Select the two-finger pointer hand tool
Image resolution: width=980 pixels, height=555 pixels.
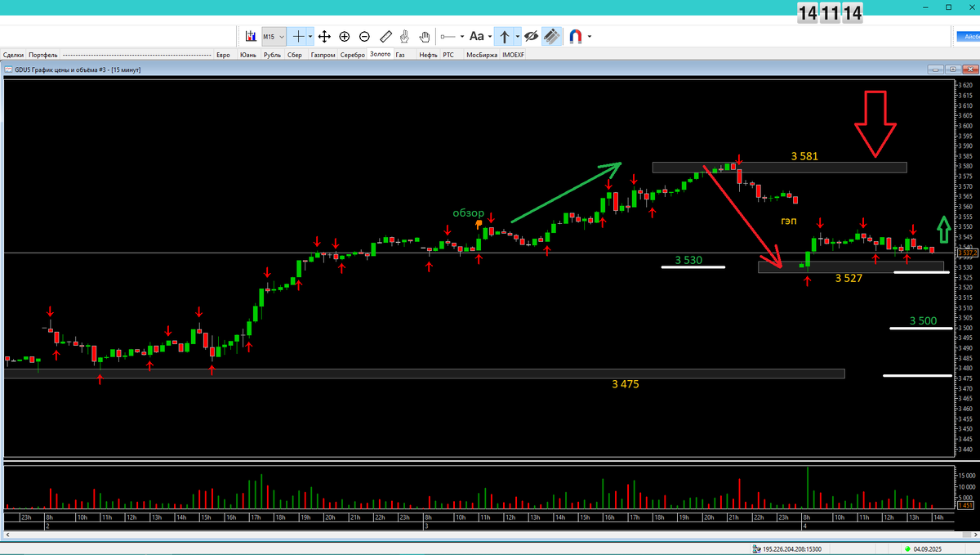coord(405,37)
